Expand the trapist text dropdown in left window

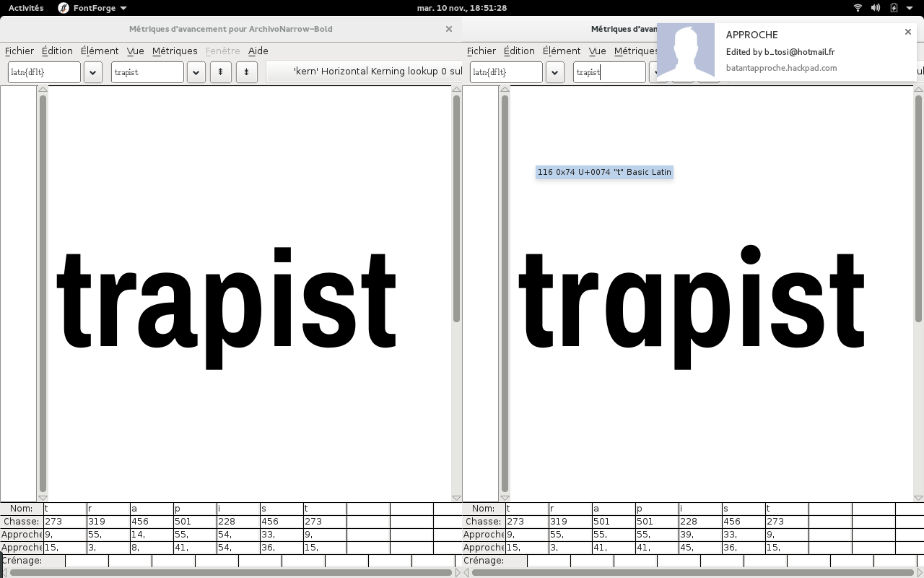pos(196,72)
